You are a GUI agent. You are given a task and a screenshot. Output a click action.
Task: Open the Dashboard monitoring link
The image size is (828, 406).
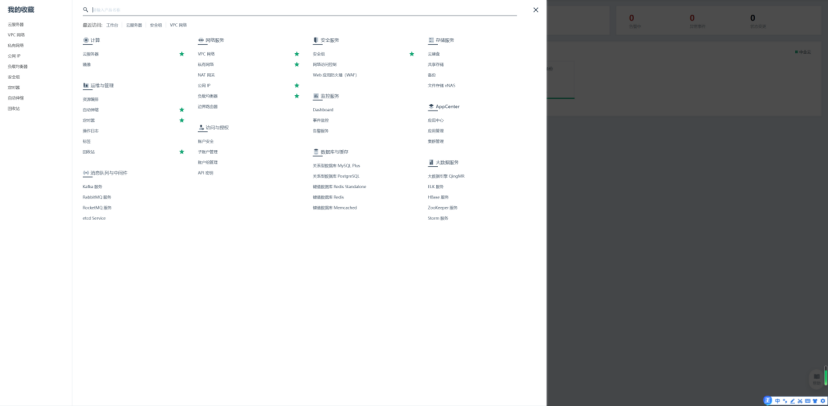[323, 110]
